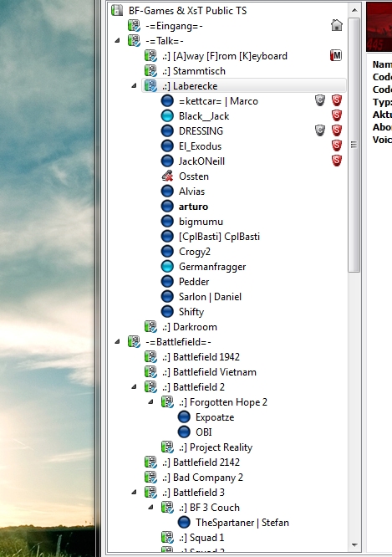The height and width of the screenshot is (557, 392).
Task: Click the scroll up arrow of channel tree
Action: (354, 10)
